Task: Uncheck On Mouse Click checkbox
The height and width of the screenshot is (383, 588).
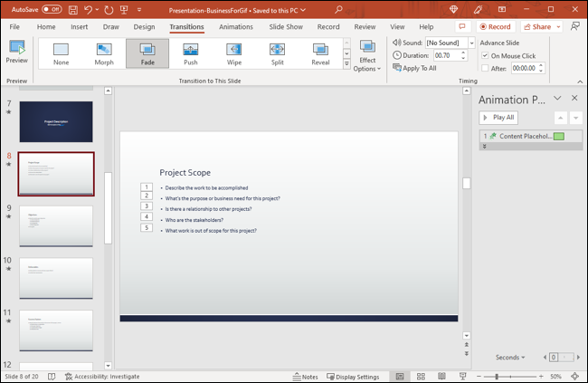Action: (x=485, y=55)
